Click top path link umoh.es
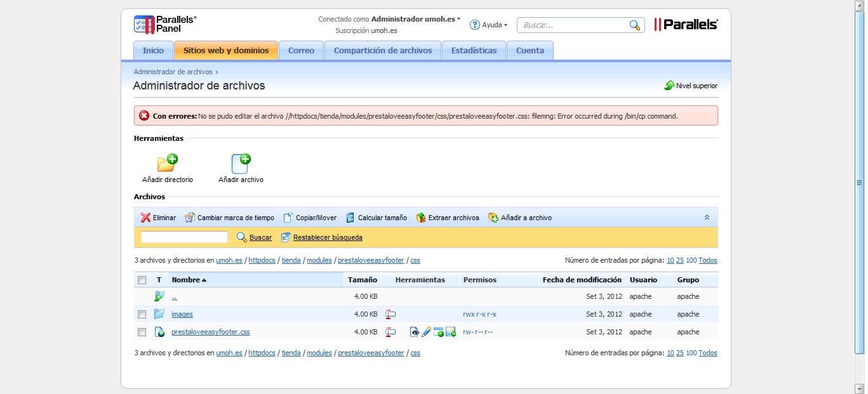 229,260
